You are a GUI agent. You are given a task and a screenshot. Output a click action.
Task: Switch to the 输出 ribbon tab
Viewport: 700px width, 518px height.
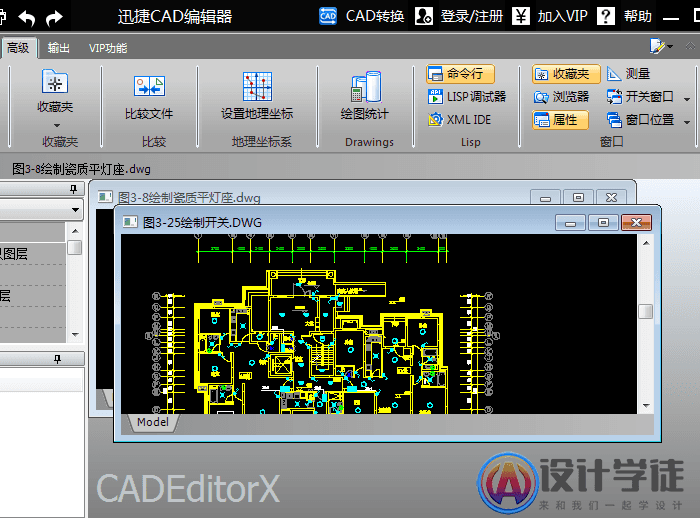(58, 48)
